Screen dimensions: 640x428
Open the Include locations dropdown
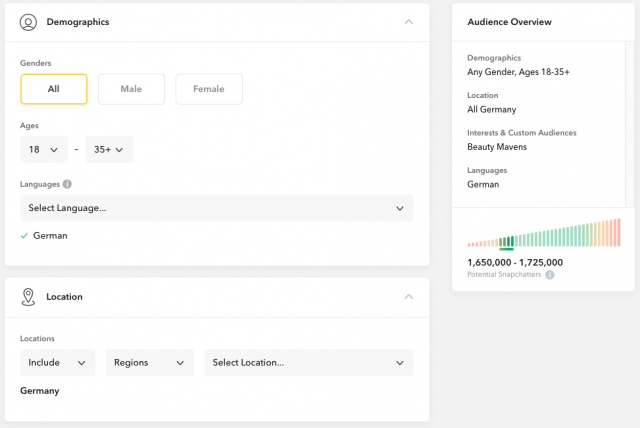pyautogui.click(x=58, y=362)
